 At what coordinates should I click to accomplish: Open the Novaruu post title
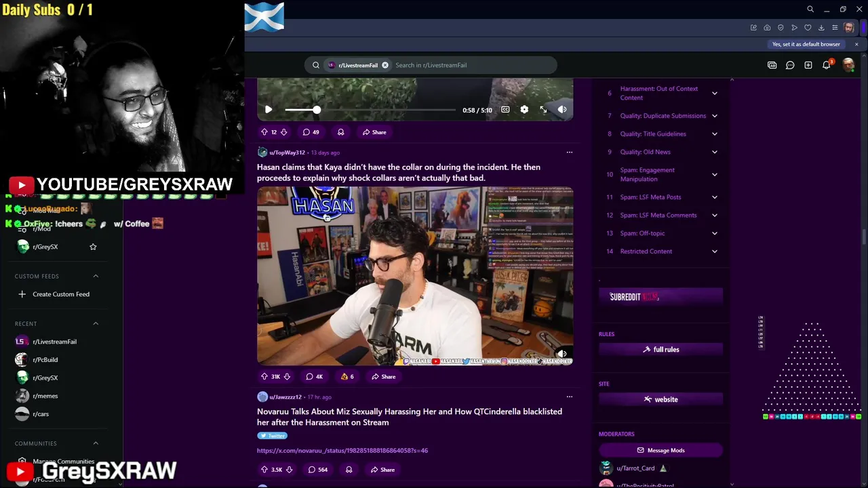pyautogui.click(x=410, y=417)
